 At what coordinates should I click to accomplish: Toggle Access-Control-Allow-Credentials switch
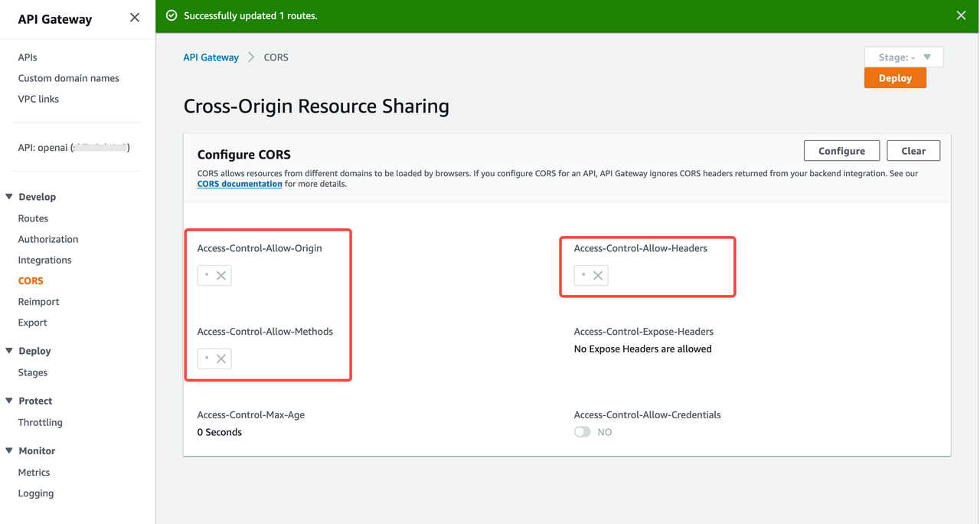pos(583,432)
